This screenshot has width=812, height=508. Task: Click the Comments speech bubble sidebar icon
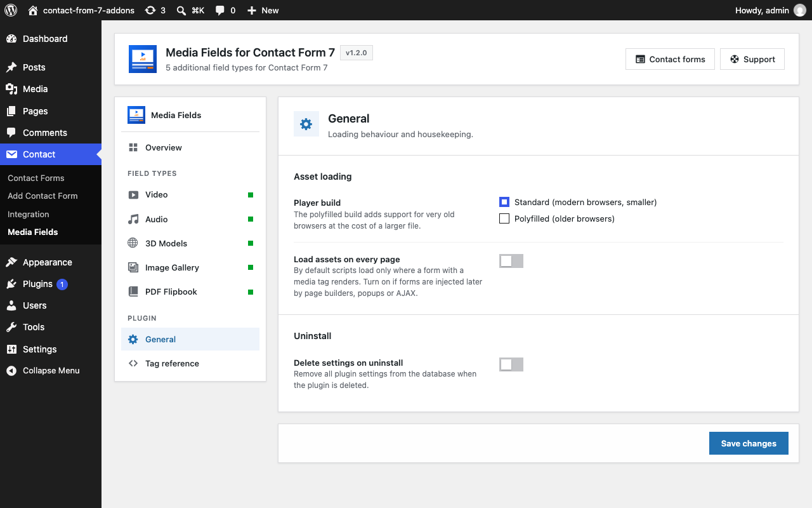pyautogui.click(x=11, y=133)
